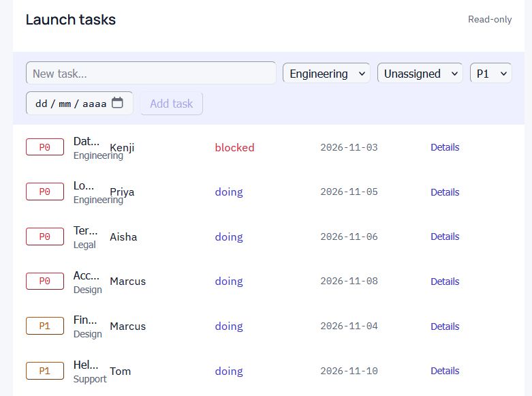Select the blocked status text
This screenshot has width=532, height=396.
coord(234,147)
